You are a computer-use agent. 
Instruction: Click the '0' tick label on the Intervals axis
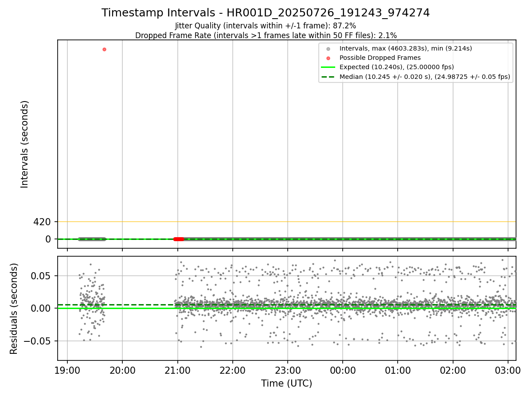[x=48, y=239]
